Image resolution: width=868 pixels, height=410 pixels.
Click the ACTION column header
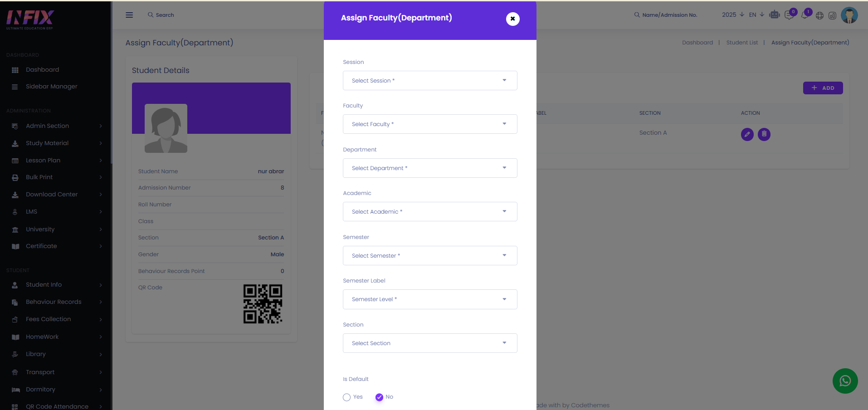pos(750,113)
